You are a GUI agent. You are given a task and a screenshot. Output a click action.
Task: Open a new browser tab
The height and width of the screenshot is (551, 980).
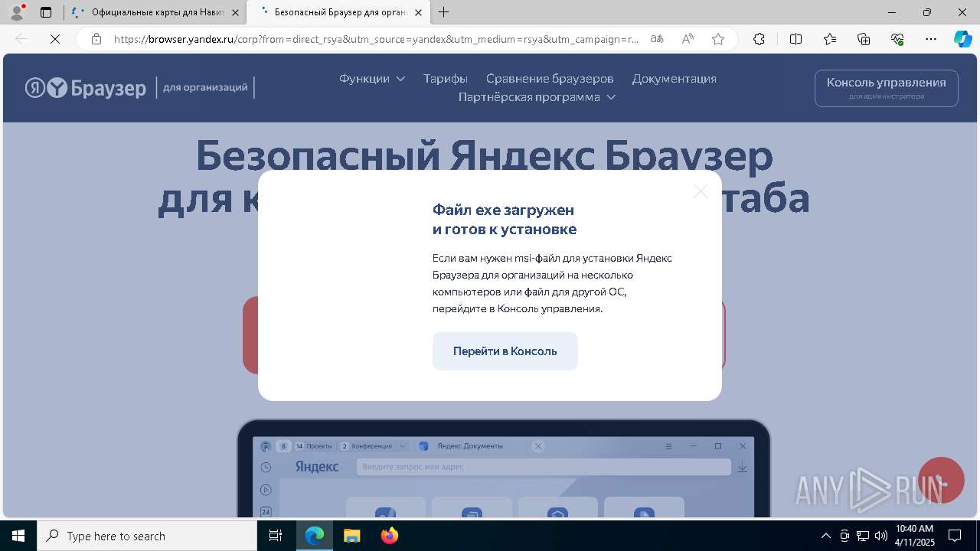443,12
